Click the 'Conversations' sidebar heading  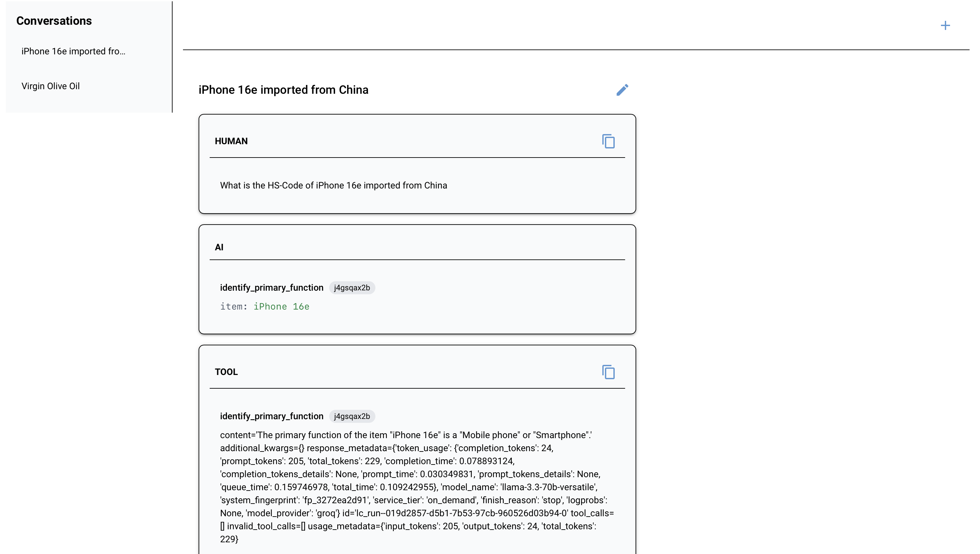tap(54, 21)
